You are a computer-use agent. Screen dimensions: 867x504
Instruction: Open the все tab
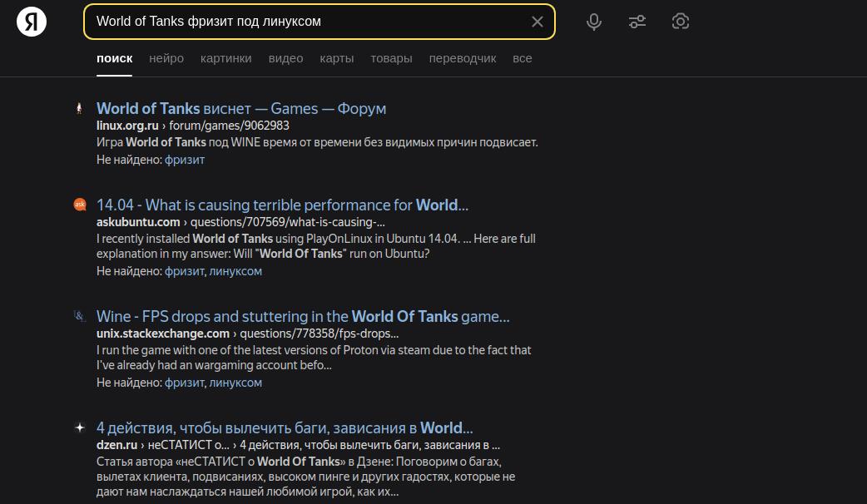click(522, 58)
